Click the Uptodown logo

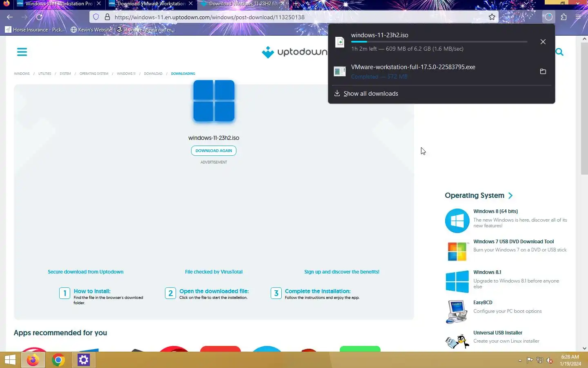click(x=295, y=52)
